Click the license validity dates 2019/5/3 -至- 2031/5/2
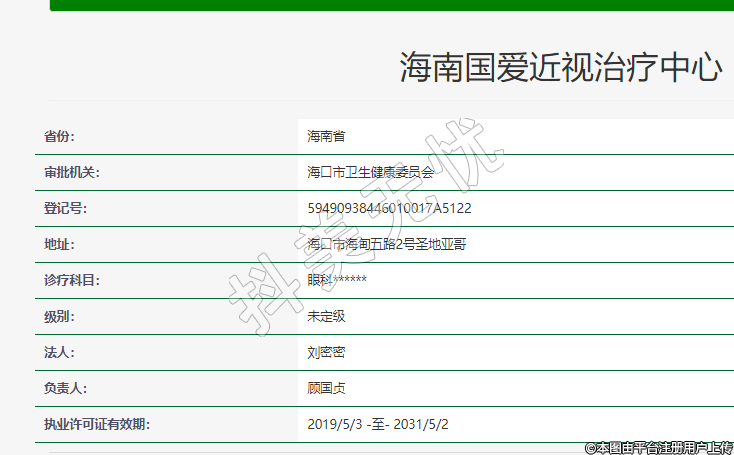The height and width of the screenshot is (455, 734). (x=378, y=424)
